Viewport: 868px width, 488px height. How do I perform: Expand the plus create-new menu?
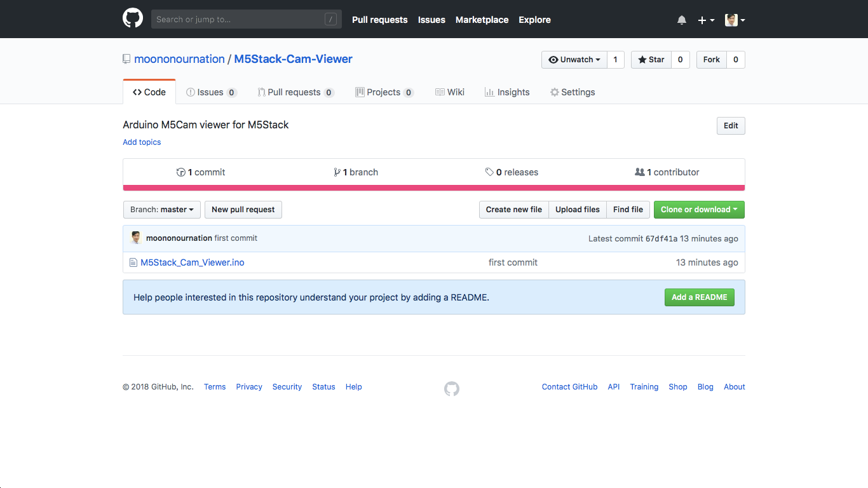coord(706,20)
